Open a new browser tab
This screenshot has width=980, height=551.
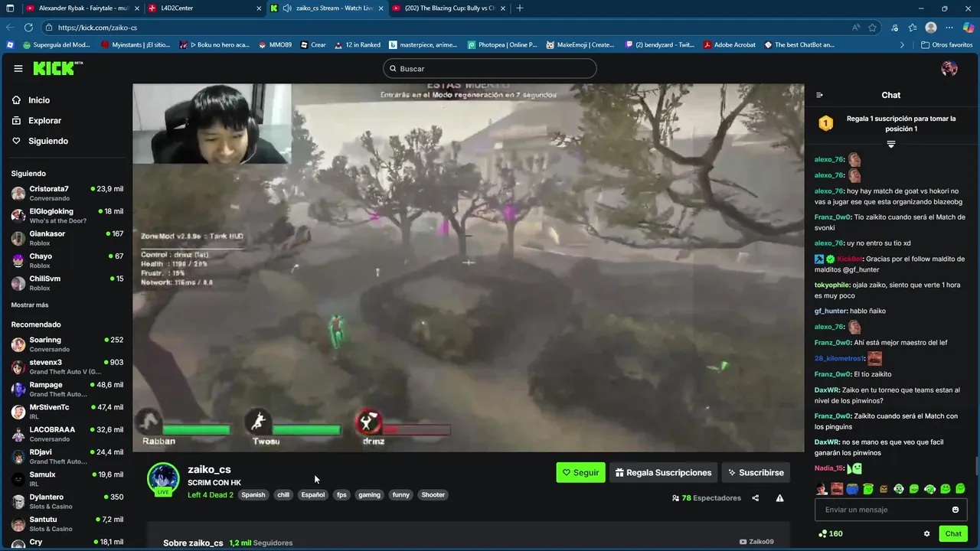520,8
